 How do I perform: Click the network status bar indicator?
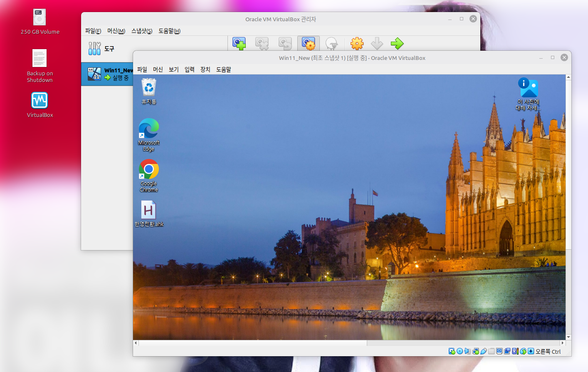(x=475, y=351)
